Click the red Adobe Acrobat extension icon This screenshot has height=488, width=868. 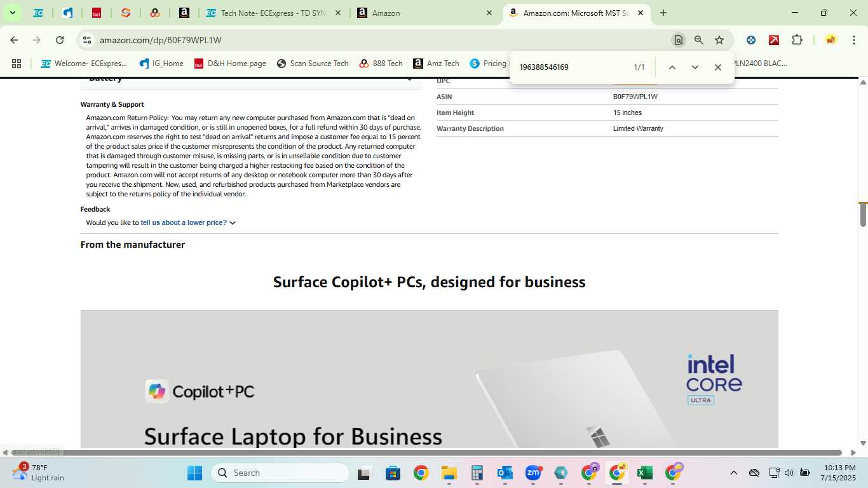(x=774, y=40)
